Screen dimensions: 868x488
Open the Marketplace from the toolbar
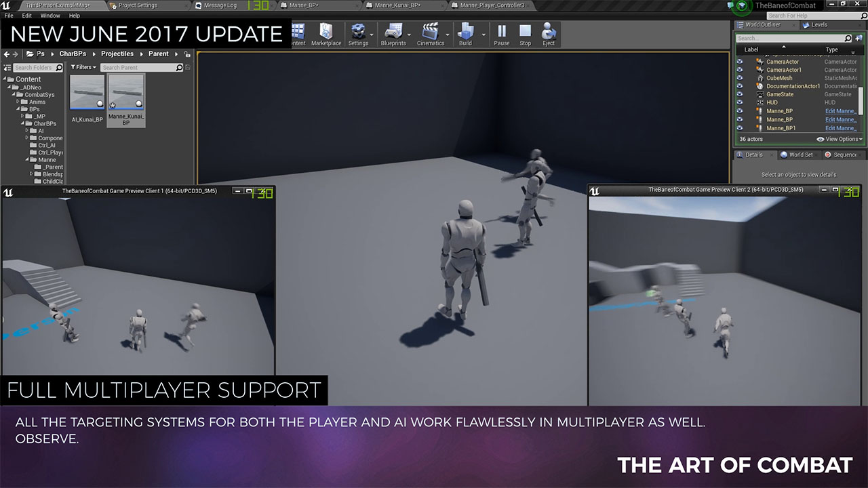(326, 33)
